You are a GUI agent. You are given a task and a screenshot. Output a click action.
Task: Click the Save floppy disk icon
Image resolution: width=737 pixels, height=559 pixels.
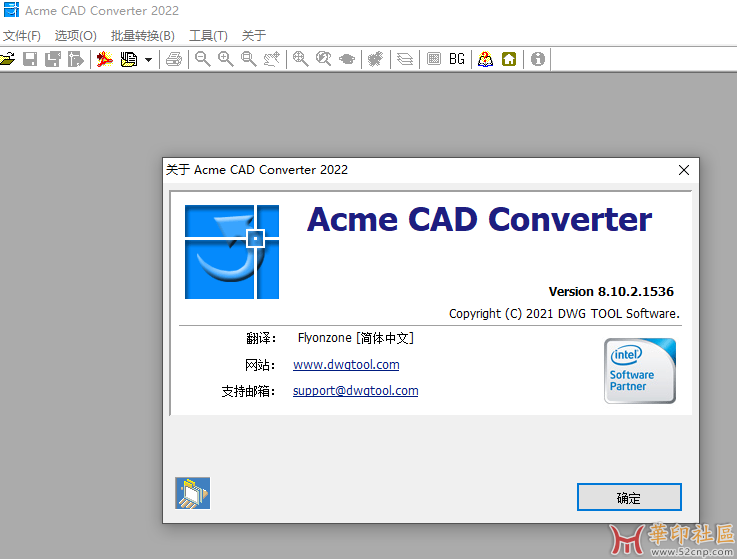[30, 59]
